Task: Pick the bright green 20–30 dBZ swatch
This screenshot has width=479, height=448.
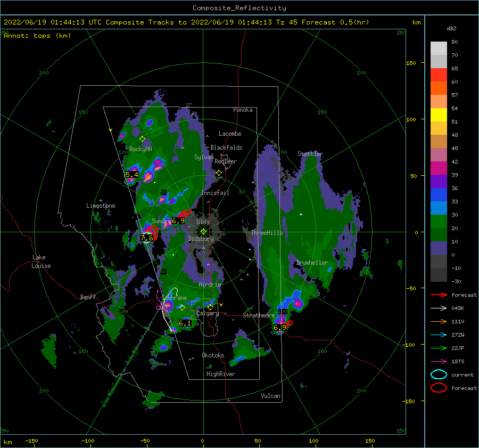Action: [x=439, y=222]
